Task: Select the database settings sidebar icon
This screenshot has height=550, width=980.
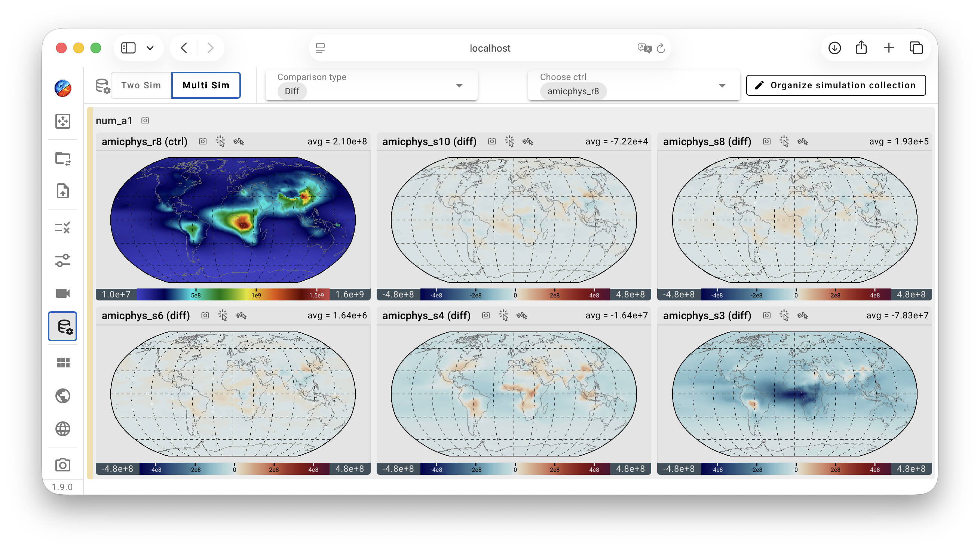Action: point(63,327)
